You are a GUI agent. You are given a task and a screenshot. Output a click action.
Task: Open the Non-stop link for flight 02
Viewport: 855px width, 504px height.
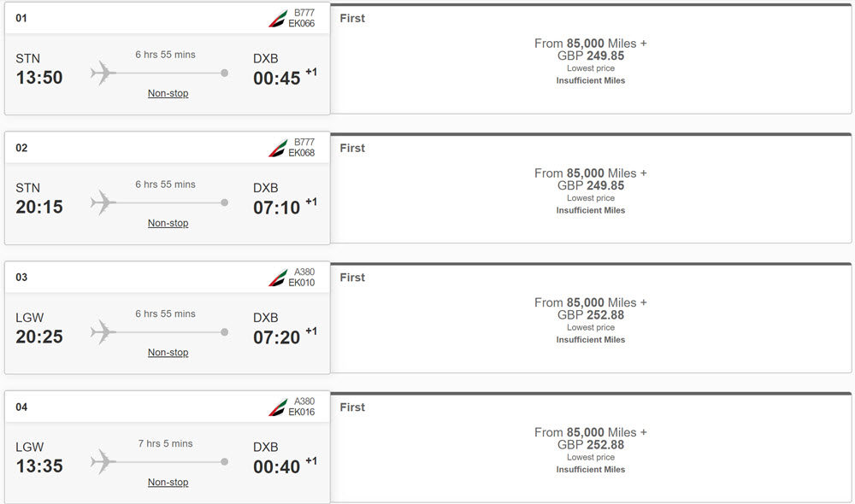(x=168, y=223)
